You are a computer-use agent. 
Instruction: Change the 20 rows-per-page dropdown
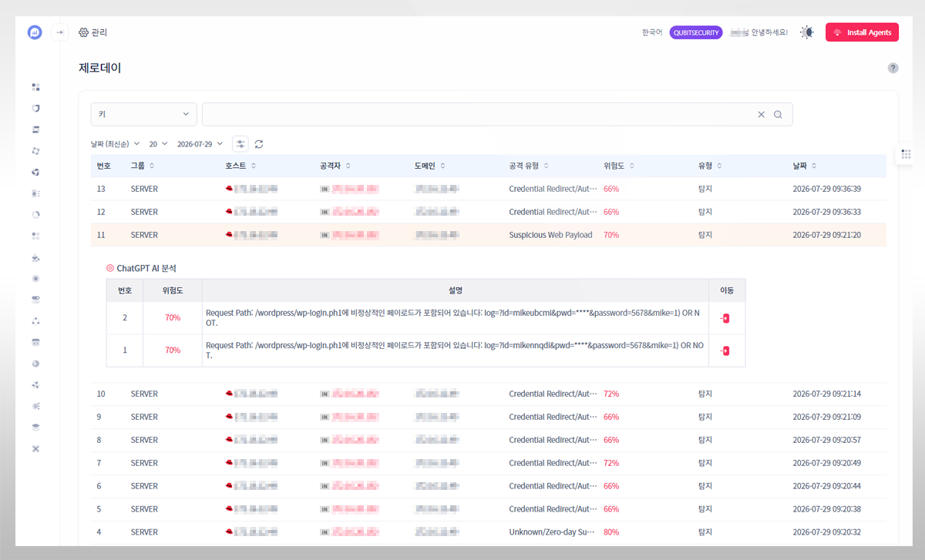tap(158, 144)
